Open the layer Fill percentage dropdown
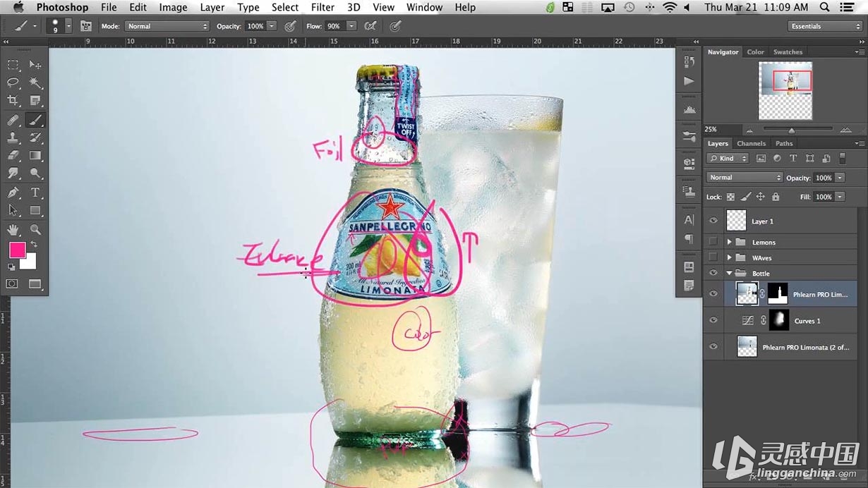This screenshot has width=868, height=488. point(840,197)
